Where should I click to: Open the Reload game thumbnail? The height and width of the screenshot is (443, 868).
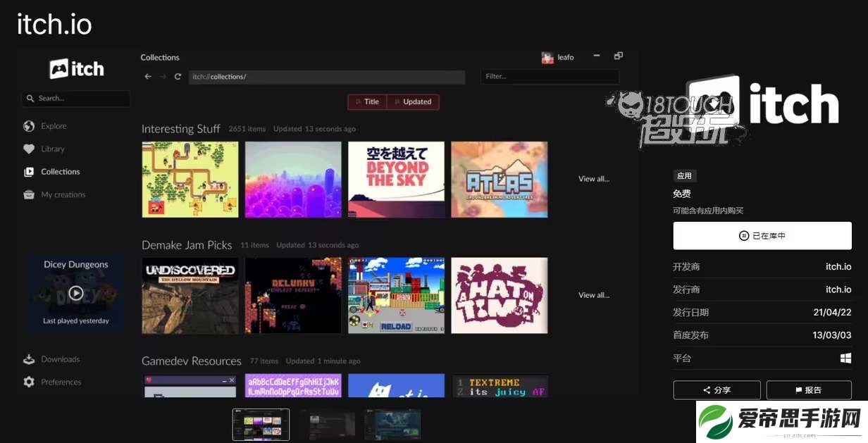397,296
